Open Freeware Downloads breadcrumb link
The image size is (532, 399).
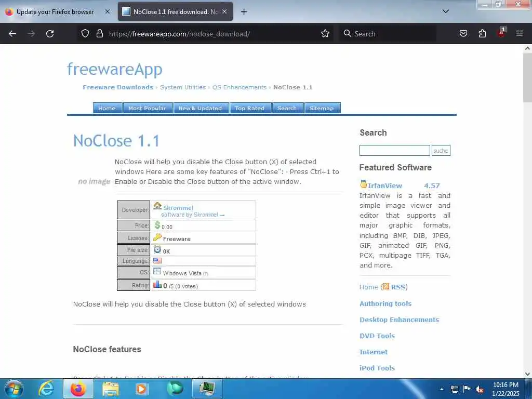tap(118, 87)
